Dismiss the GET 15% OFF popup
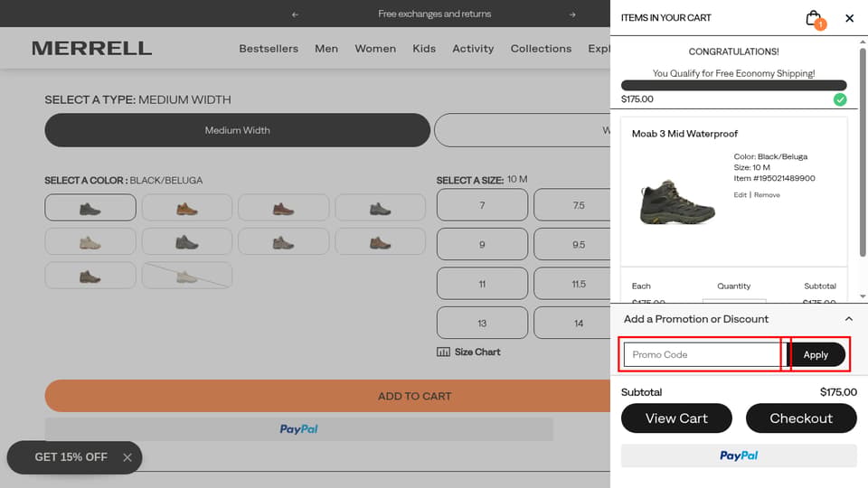This screenshot has width=868, height=488. point(127,457)
